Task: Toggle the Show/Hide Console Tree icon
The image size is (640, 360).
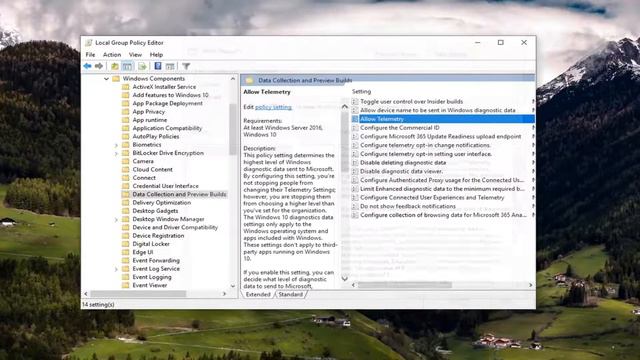Action: click(127, 66)
